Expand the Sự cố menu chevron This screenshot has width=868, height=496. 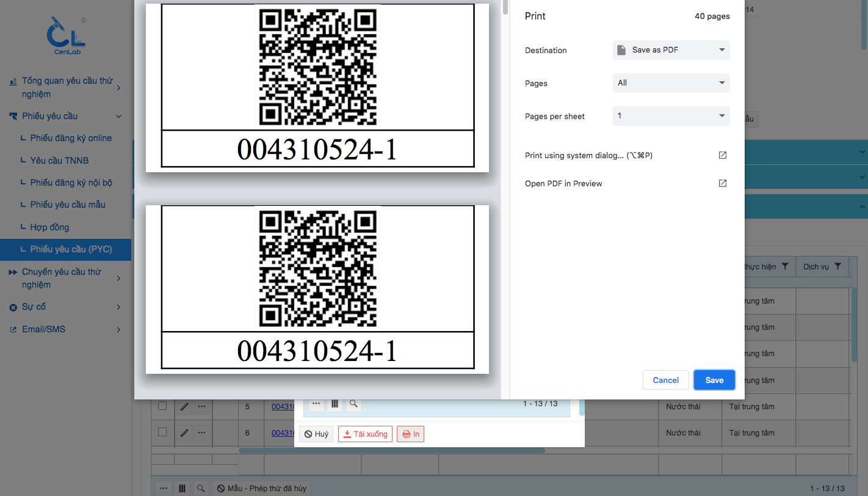click(x=118, y=307)
